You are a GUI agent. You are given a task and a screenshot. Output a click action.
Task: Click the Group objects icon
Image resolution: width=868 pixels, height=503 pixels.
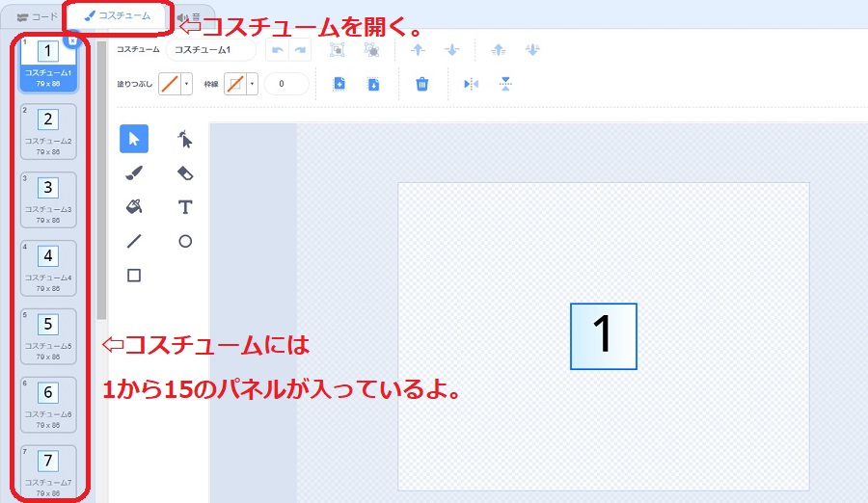coord(338,50)
